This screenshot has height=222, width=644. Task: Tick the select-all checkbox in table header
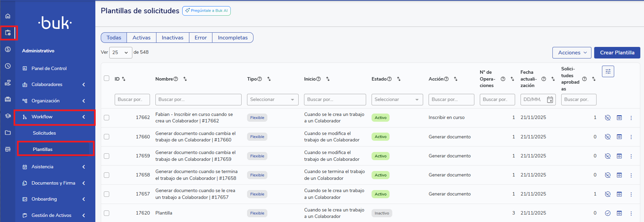pyautogui.click(x=107, y=79)
